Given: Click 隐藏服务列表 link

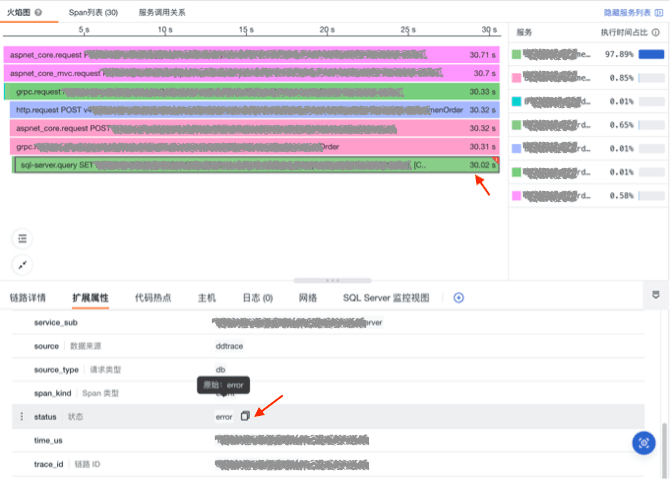Looking at the screenshot, I should click(627, 13).
